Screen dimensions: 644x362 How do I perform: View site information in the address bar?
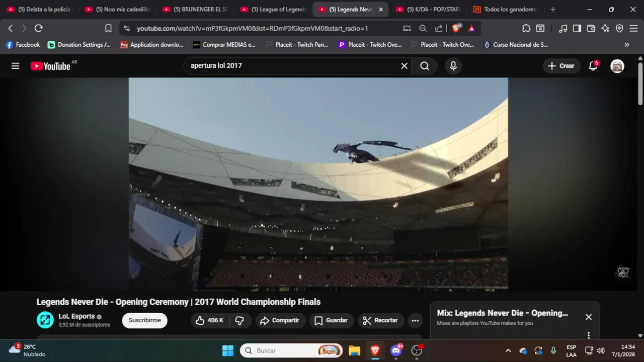[x=126, y=28]
